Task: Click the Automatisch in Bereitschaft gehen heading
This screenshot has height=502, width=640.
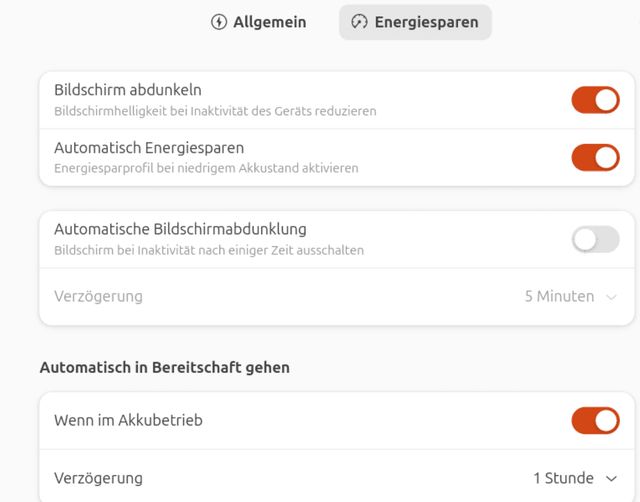Action: tap(165, 367)
